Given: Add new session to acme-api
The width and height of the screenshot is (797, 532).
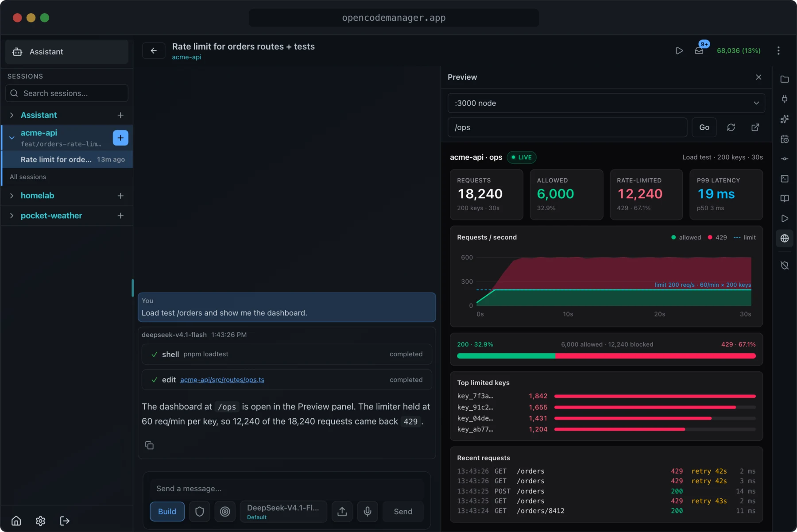Looking at the screenshot, I should coord(120,138).
